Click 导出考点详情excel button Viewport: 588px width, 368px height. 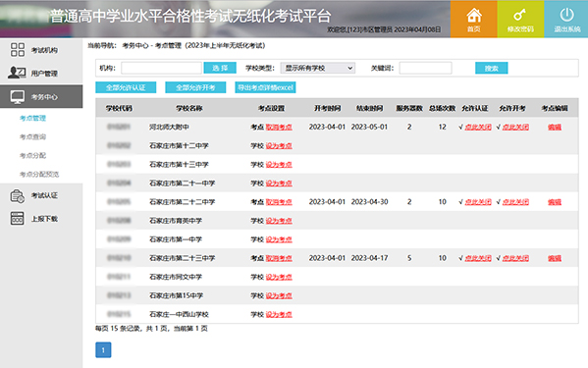[265, 87]
